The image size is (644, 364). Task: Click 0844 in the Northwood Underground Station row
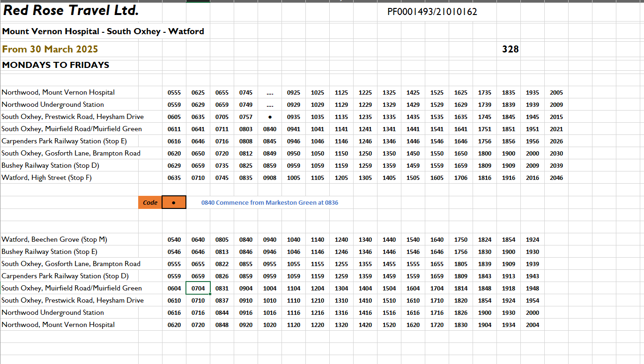coord(222,313)
